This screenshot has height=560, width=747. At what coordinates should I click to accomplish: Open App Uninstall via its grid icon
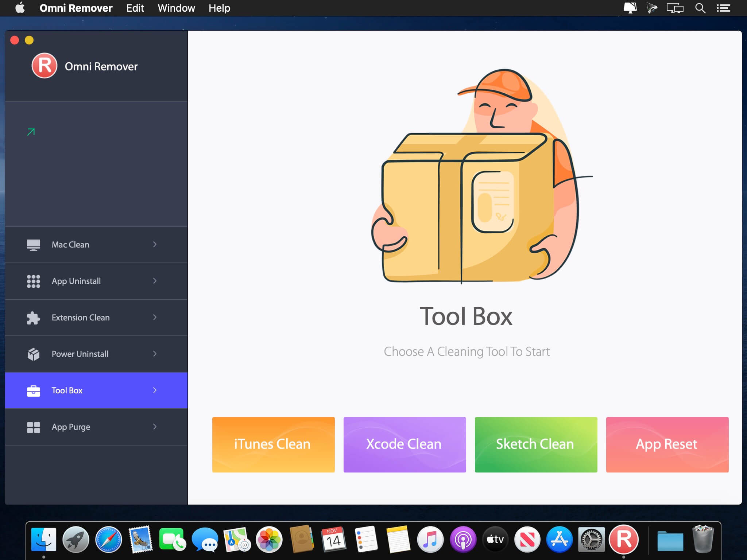[x=34, y=281]
